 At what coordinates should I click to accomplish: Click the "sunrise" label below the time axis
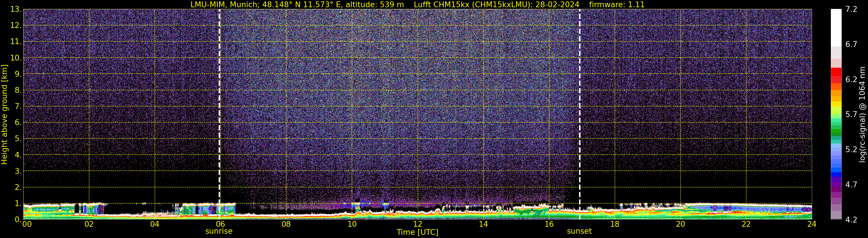click(219, 231)
